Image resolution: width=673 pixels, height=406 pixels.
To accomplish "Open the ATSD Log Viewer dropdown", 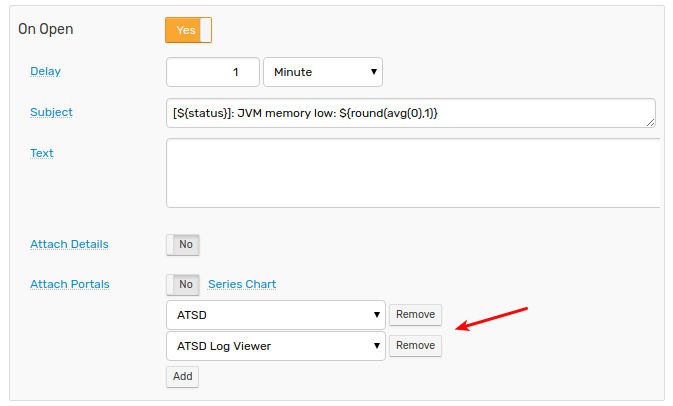I will point(275,346).
